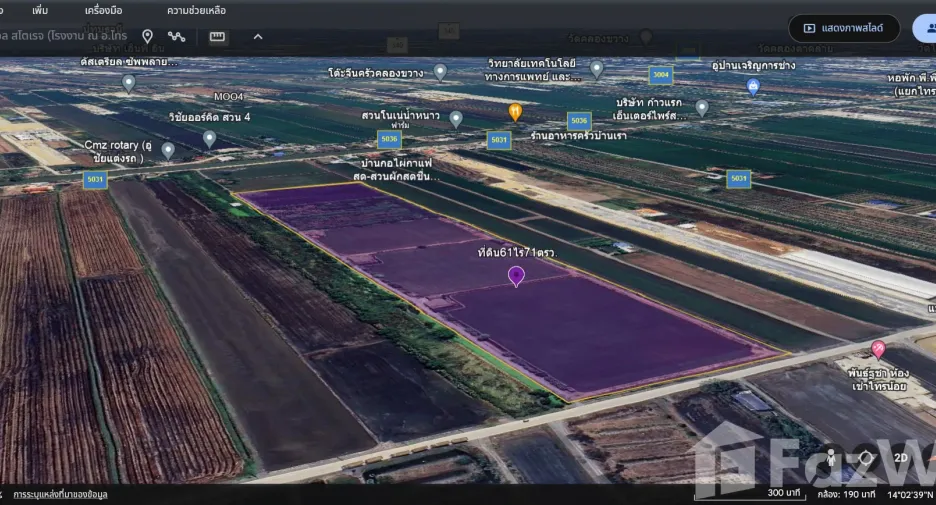Screen dimensions: 936x505
Task: Open the ความช่วยเหลือ menu
Action: click(x=196, y=10)
